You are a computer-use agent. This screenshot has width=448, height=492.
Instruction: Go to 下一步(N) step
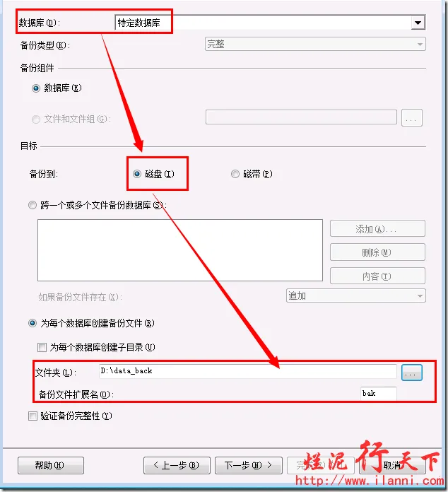click(249, 465)
